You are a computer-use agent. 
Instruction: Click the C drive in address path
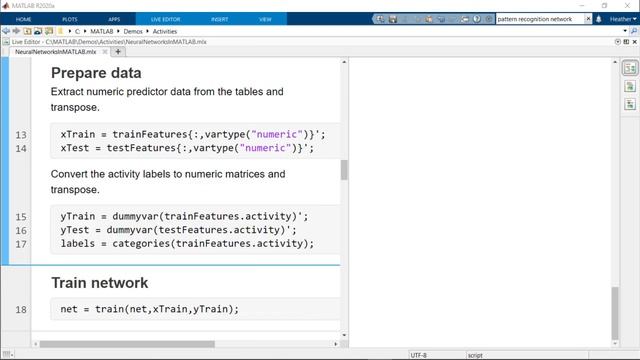point(77,31)
